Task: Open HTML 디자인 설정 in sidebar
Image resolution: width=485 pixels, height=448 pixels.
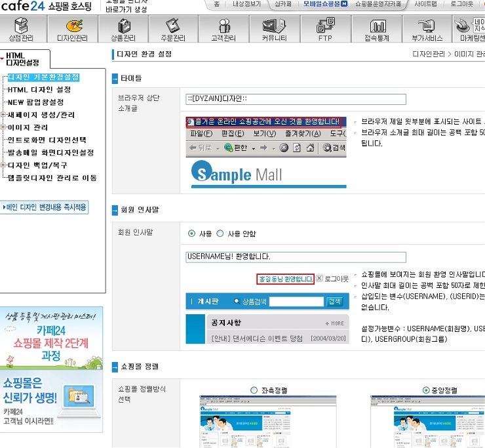Action: pos(39,90)
